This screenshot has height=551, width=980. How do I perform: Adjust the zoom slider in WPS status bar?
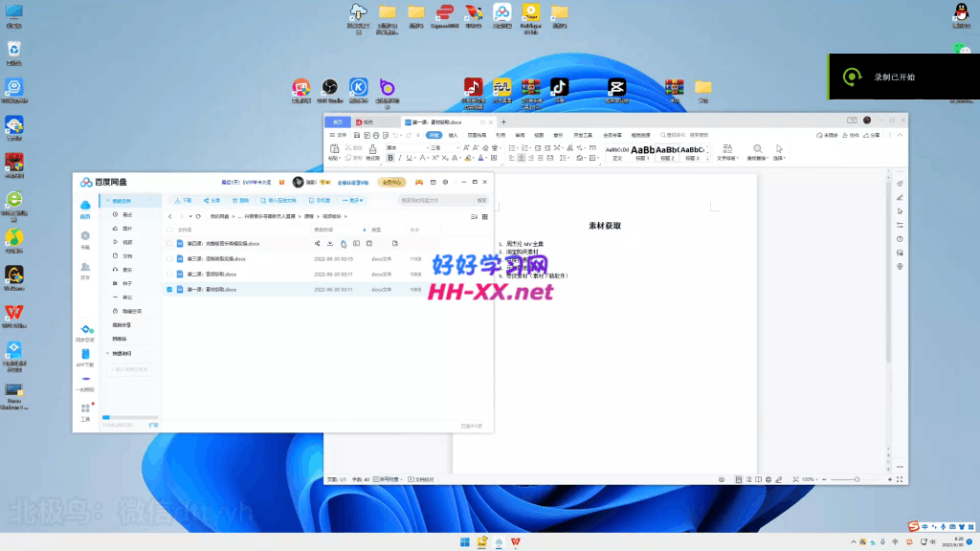pyautogui.click(x=857, y=480)
